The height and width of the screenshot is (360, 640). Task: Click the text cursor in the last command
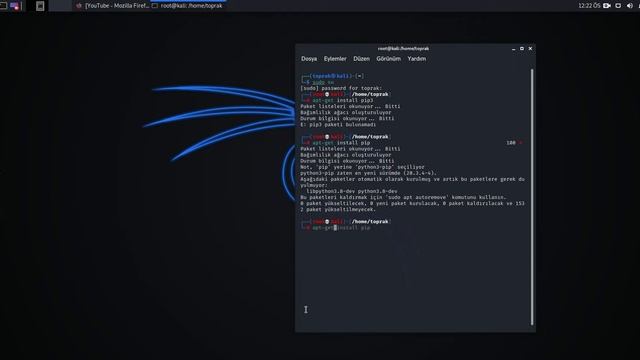(335, 228)
